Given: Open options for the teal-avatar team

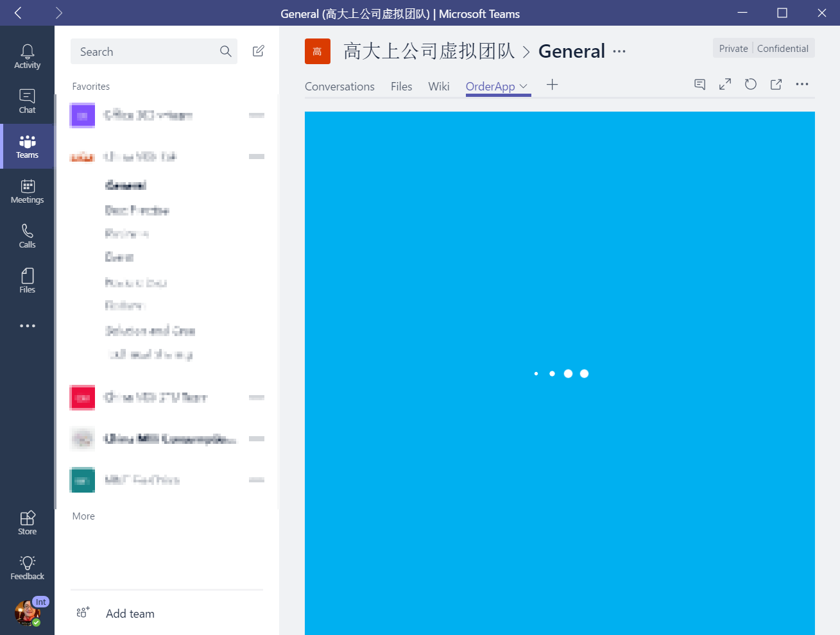Looking at the screenshot, I should (x=257, y=480).
